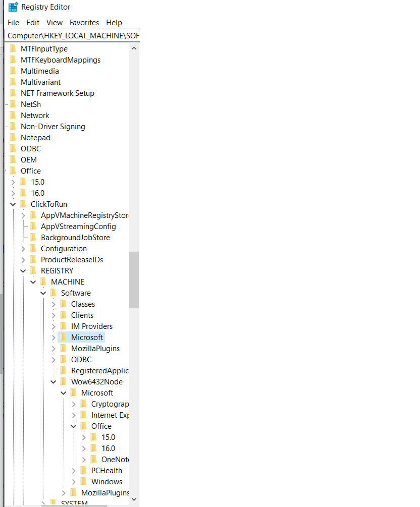
Task: Click the MACHINE folder icon
Action: (43, 281)
